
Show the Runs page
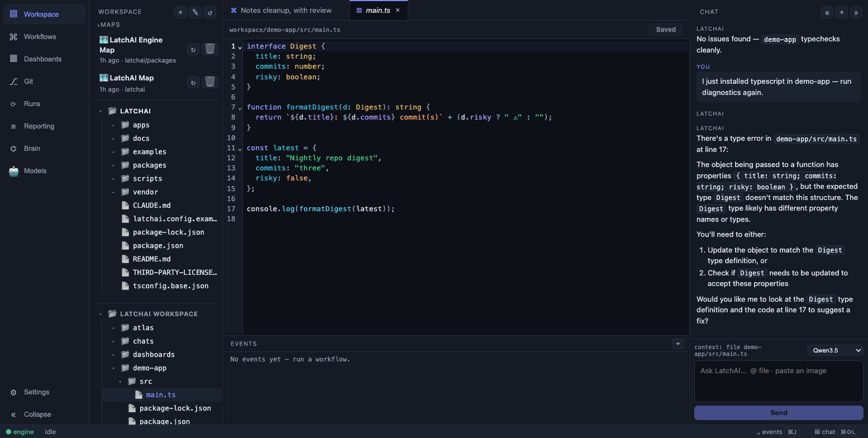[44, 104]
